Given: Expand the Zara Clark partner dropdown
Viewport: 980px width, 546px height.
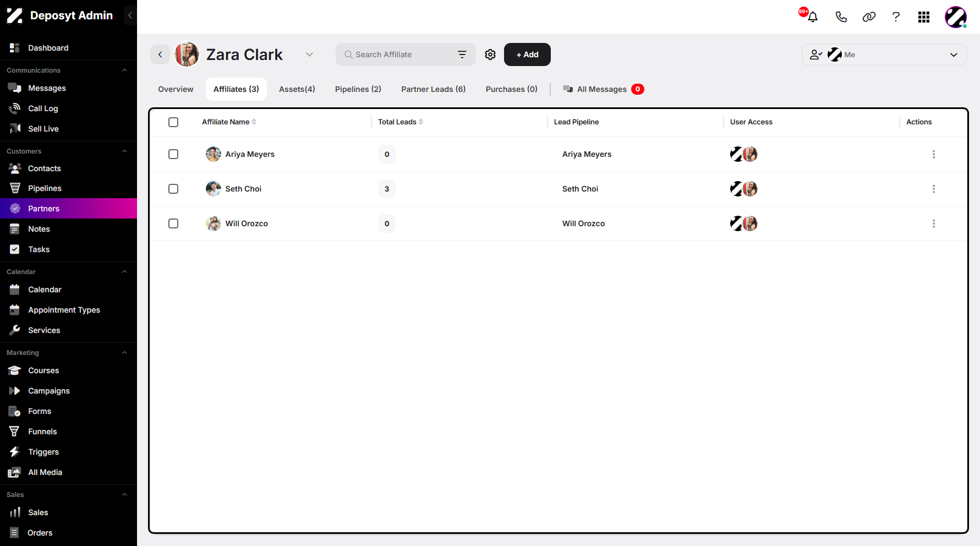Looking at the screenshot, I should (309, 54).
